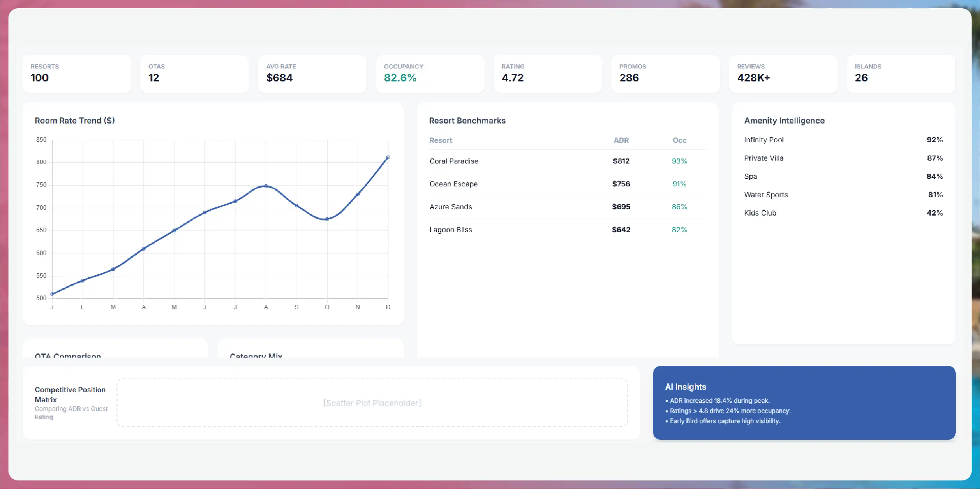Select the January starting data point

coord(52,294)
